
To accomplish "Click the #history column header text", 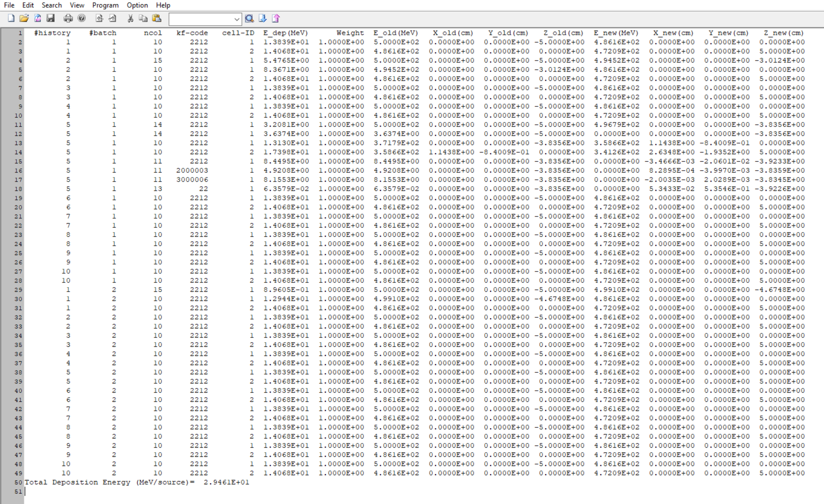I will pos(52,33).
